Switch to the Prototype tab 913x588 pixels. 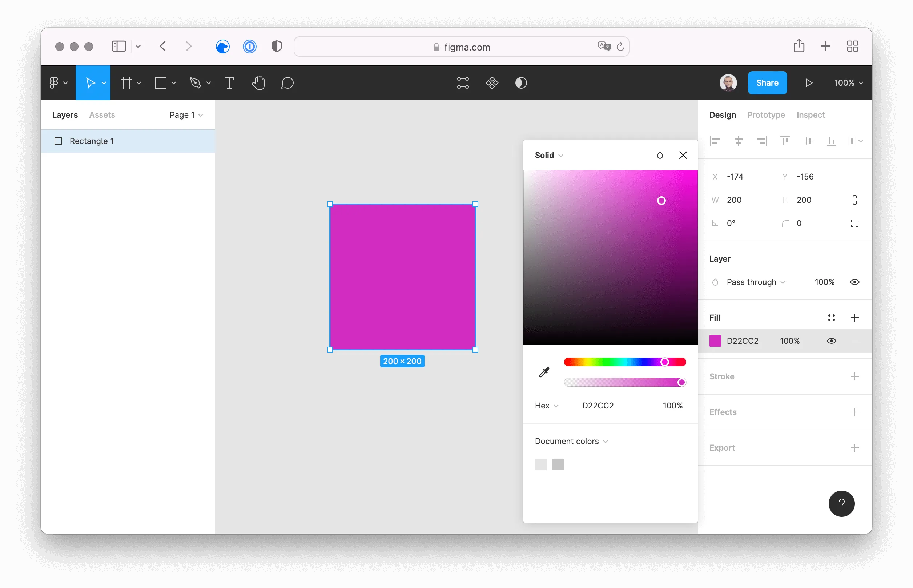coord(765,114)
